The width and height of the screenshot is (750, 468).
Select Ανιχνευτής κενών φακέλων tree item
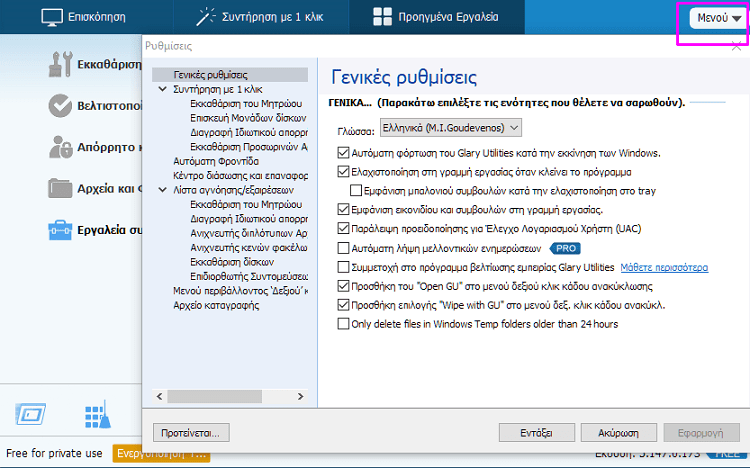pyautogui.click(x=249, y=247)
